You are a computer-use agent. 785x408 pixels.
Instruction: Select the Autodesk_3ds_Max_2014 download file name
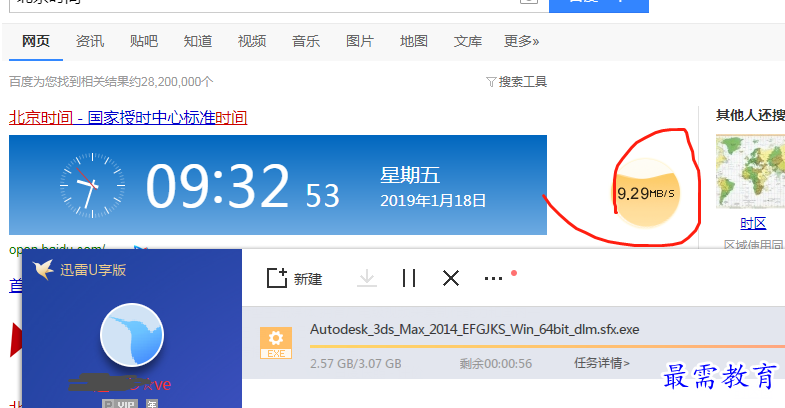pyautogui.click(x=475, y=329)
